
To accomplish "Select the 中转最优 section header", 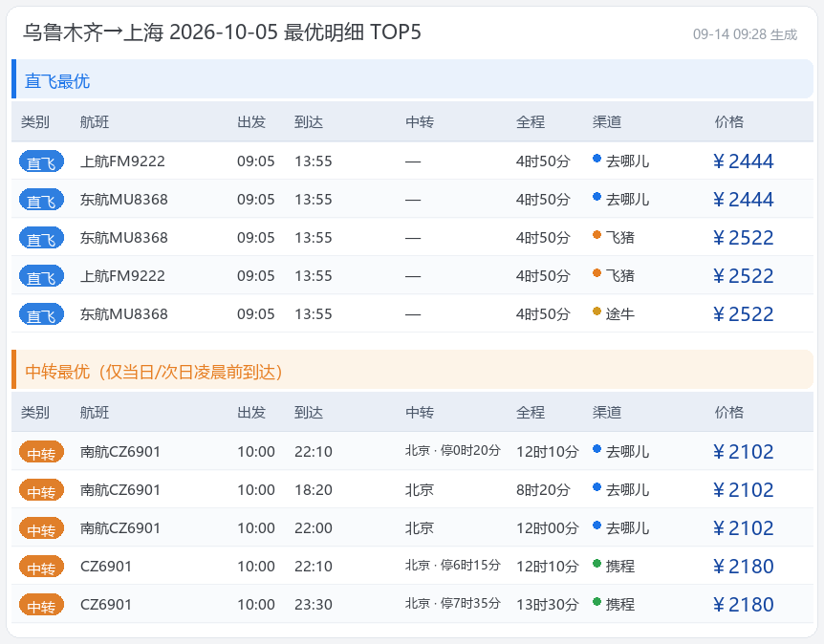I will click(413, 370).
